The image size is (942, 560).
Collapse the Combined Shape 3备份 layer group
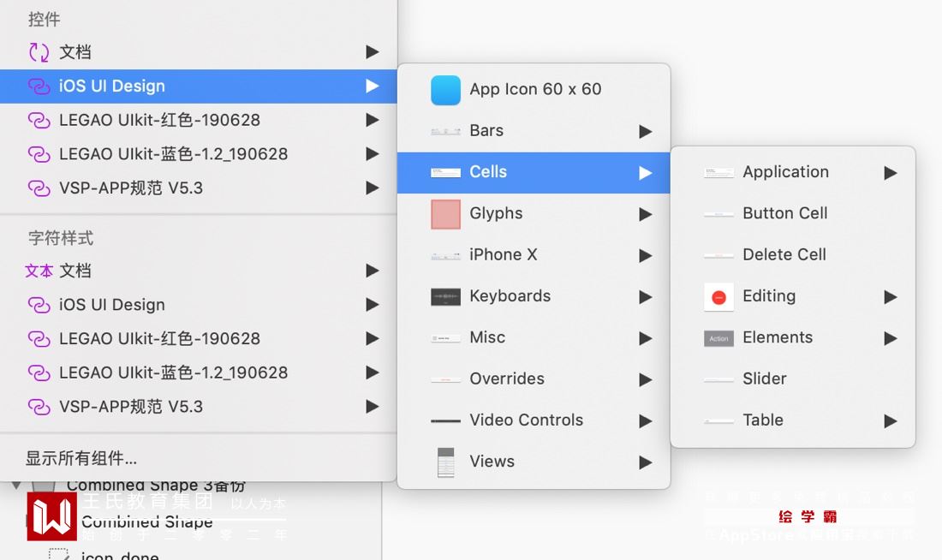(16, 485)
